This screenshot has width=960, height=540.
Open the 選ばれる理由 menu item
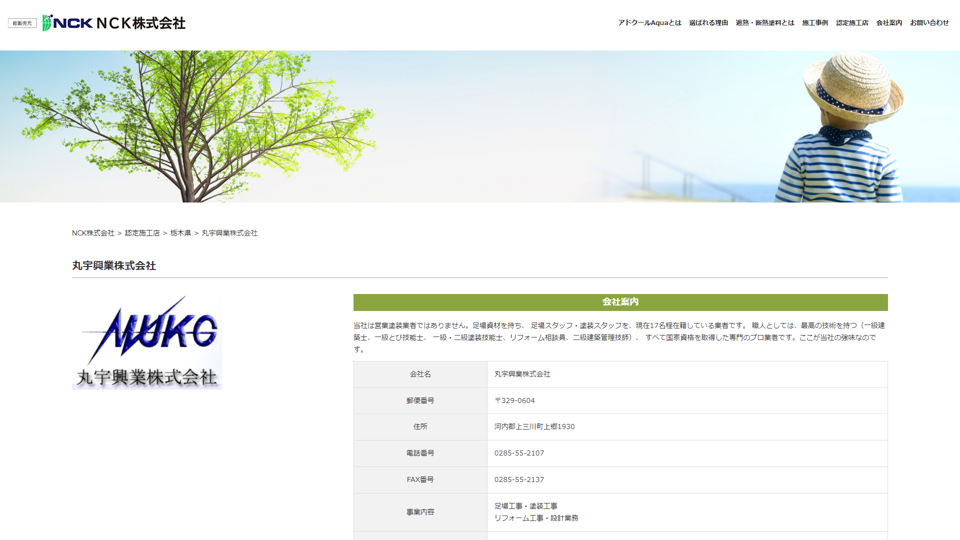708,23
